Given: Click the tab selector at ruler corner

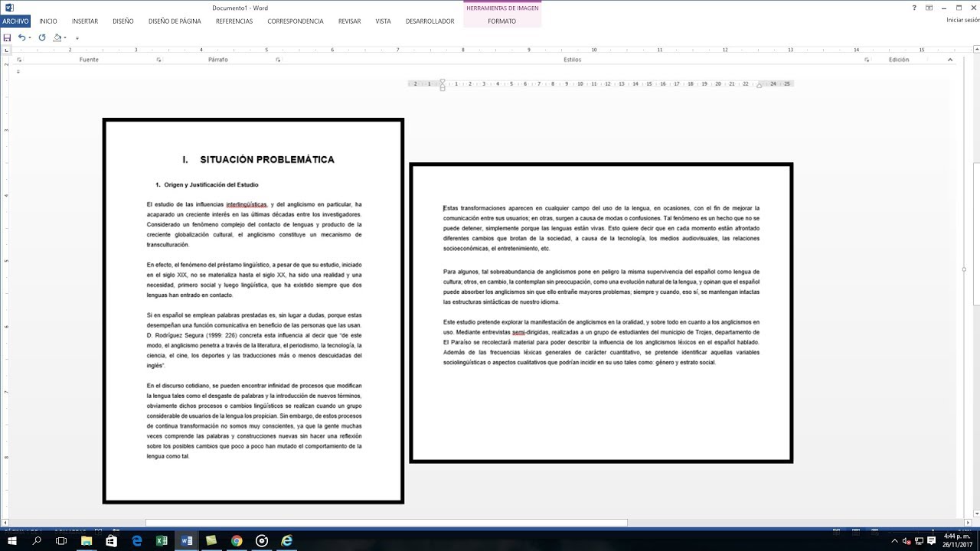Looking at the screenshot, I should coord(7,51).
